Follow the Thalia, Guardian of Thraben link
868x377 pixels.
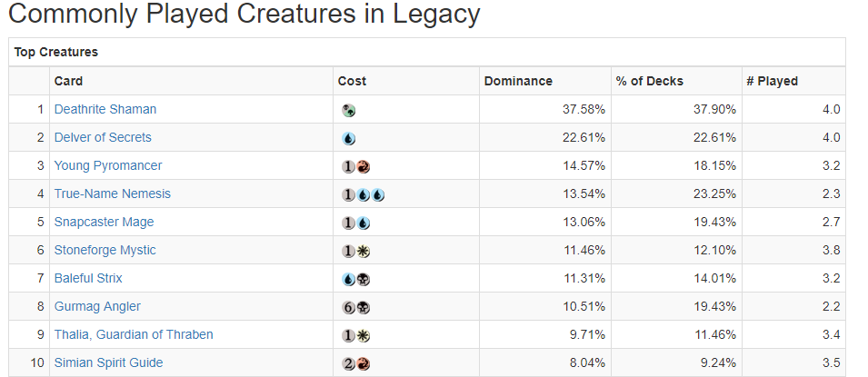(x=134, y=334)
